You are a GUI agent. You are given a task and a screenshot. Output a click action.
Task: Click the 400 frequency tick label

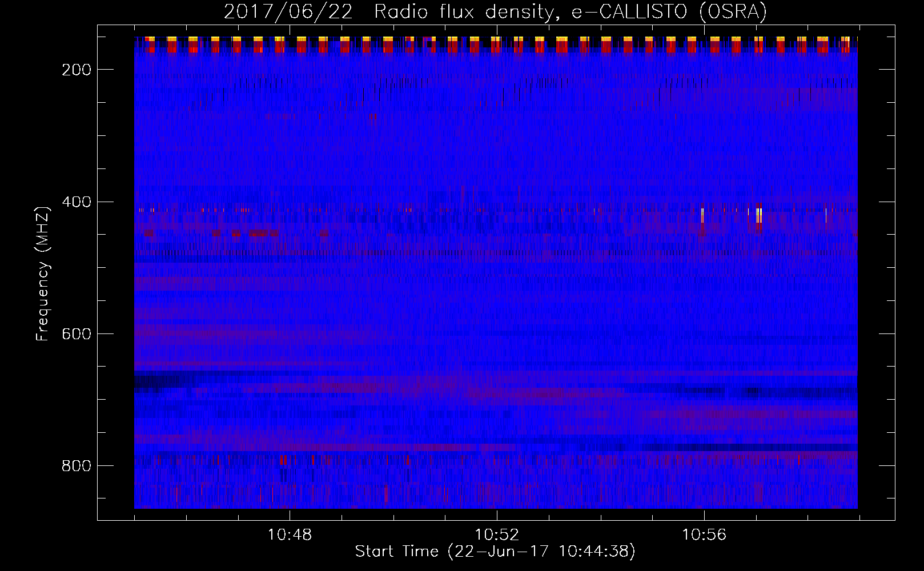pyautogui.click(x=77, y=202)
